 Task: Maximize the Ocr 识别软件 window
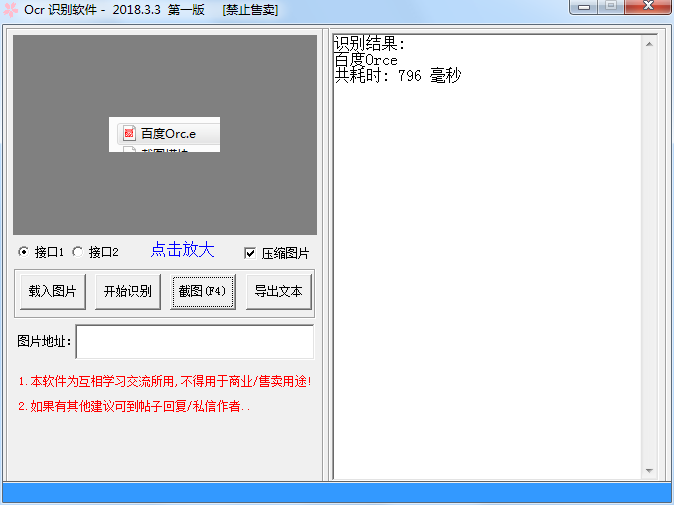click(611, 7)
